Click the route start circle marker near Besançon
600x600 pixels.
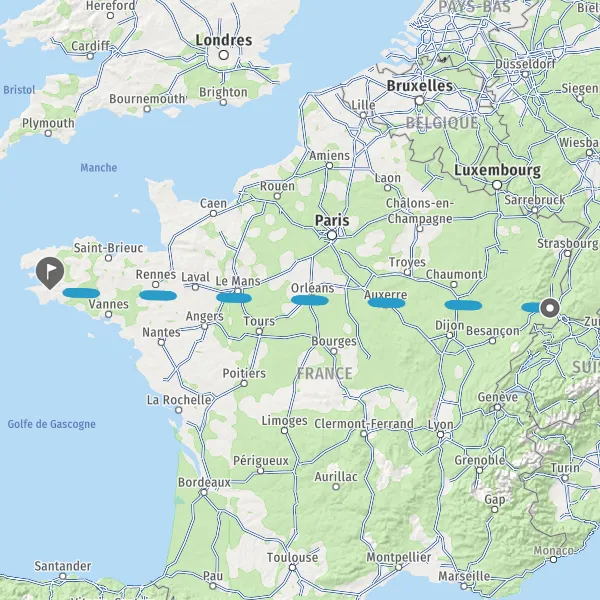[x=550, y=308]
